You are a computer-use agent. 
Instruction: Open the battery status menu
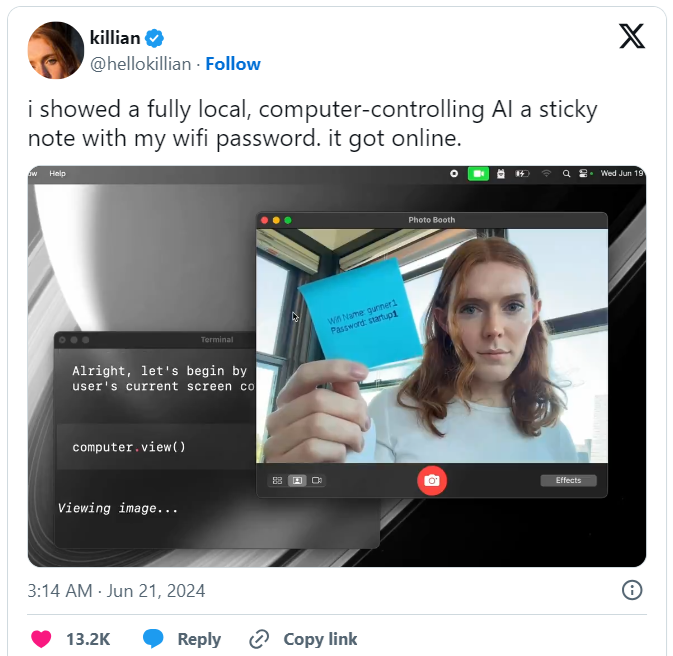click(522, 173)
